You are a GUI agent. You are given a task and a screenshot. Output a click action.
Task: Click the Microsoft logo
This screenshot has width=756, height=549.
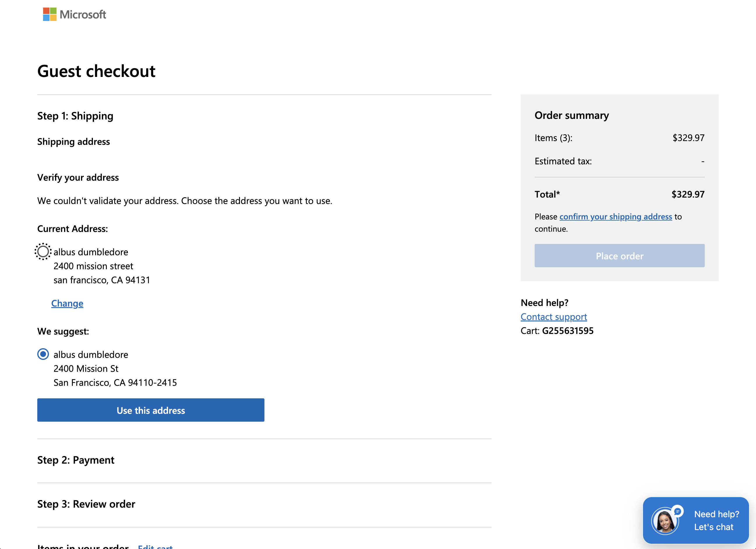74,14
